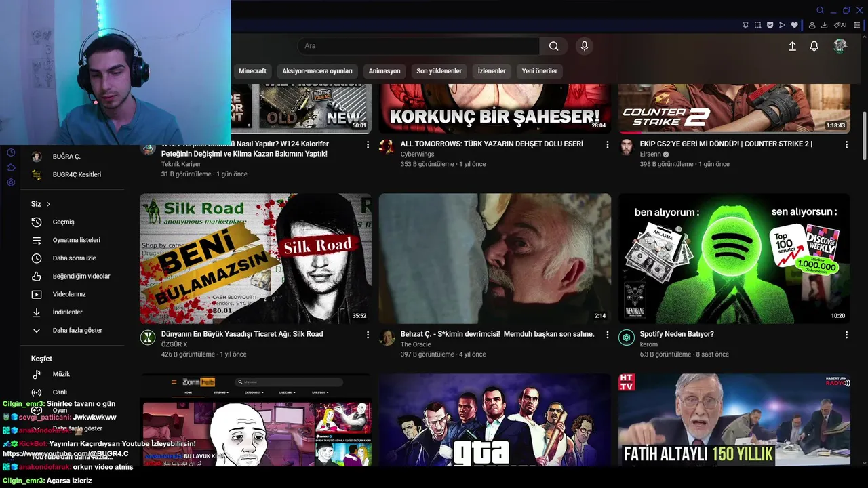The width and height of the screenshot is (868, 488).
Task: Open options menu for the Silk Road video
Action: [x=368, y=335]
